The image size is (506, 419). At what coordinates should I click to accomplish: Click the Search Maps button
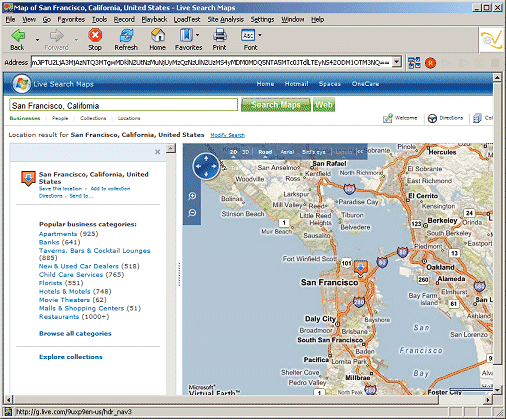[x=276, y=105]
